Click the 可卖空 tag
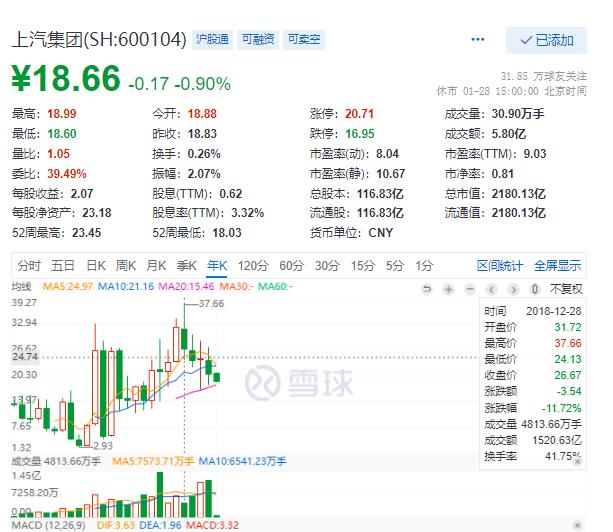 [304, 39]
